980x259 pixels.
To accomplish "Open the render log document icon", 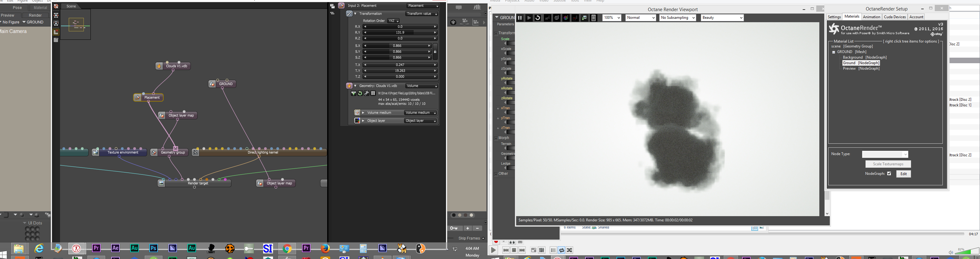I will pyautogui.click(x=593, y=18).
